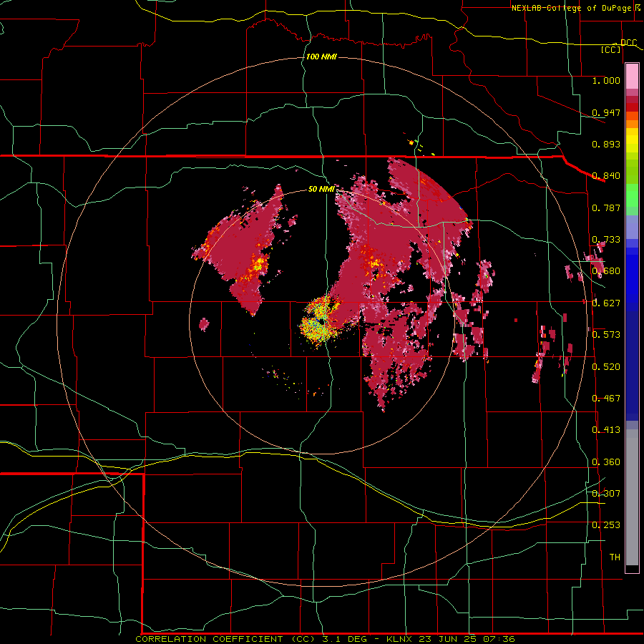Click the DCC label above the legend
This screenshot has width=644, height=644.
click(x=628, y=42)
